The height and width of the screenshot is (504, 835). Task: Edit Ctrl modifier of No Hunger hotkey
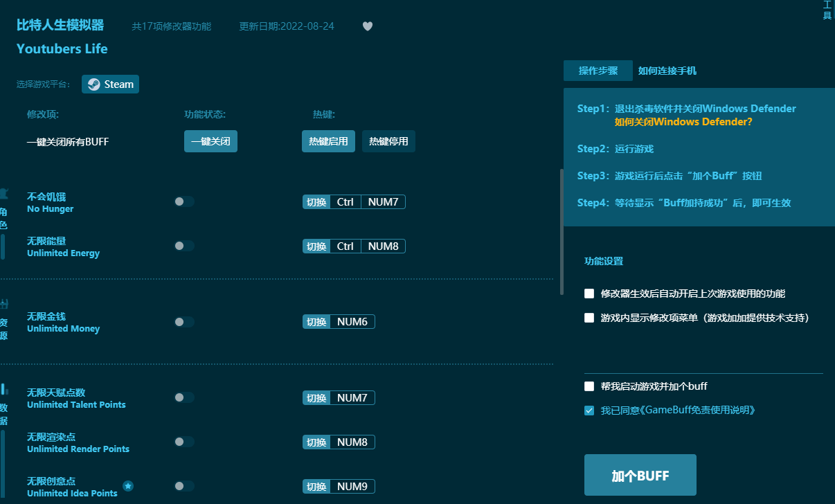click(345, 202)
